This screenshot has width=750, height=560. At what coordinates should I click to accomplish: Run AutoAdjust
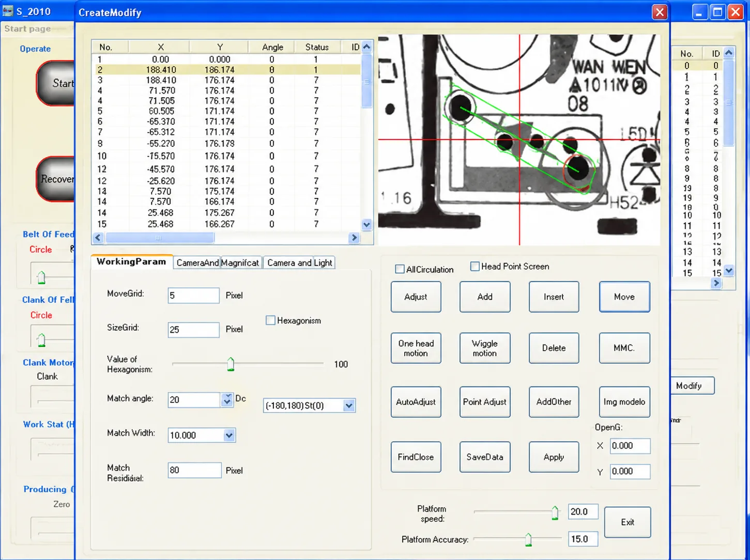coord(416,402)
